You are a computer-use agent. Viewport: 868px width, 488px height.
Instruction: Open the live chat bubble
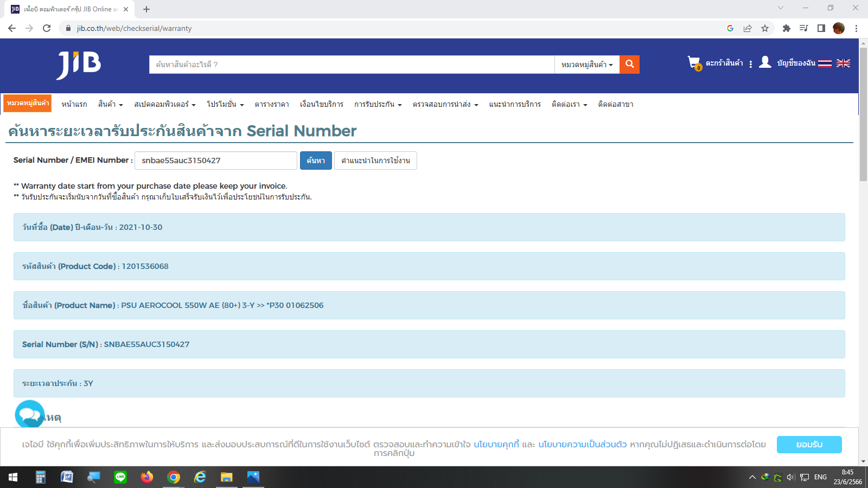[29, 415]
